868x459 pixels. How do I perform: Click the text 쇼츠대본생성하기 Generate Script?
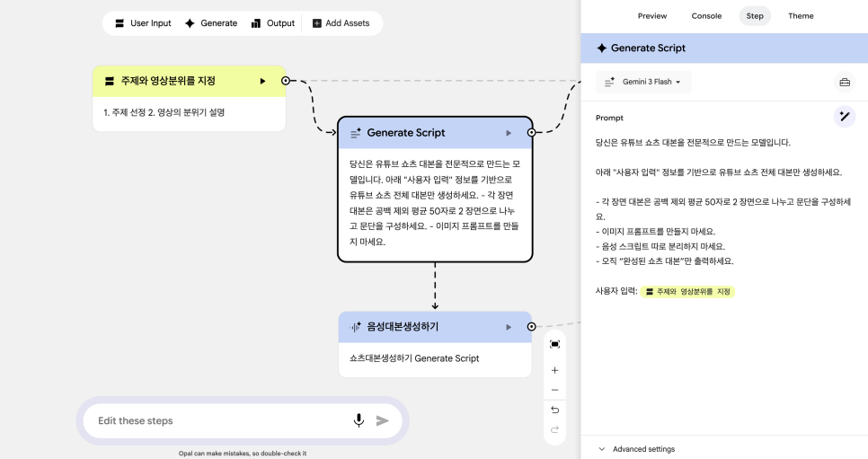tap(414, 358)
